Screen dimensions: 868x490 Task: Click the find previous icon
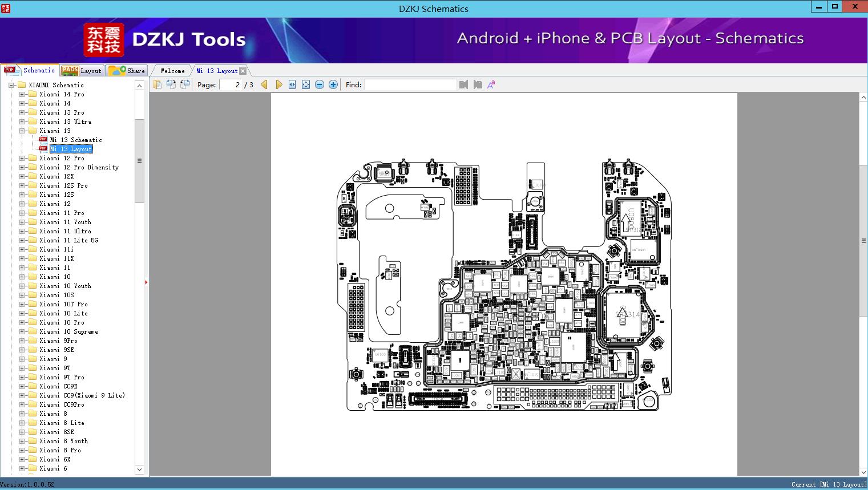[463, 84]
